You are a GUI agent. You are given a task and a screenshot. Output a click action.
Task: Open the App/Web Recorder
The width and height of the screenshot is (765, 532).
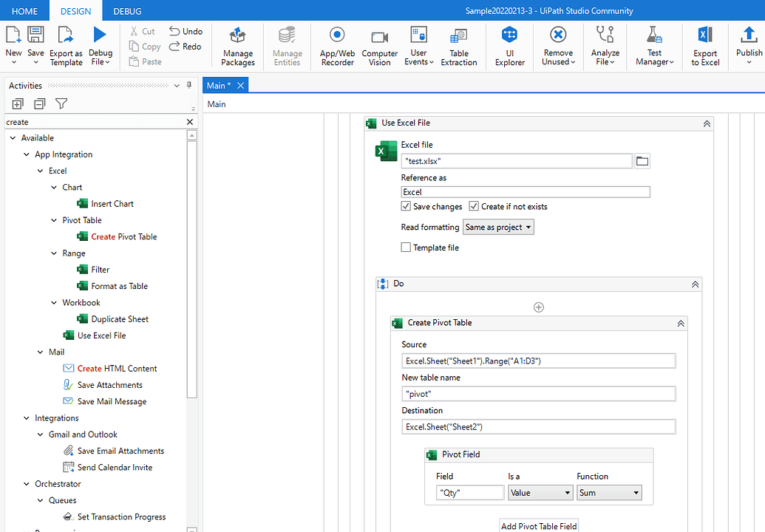(337, 46)
